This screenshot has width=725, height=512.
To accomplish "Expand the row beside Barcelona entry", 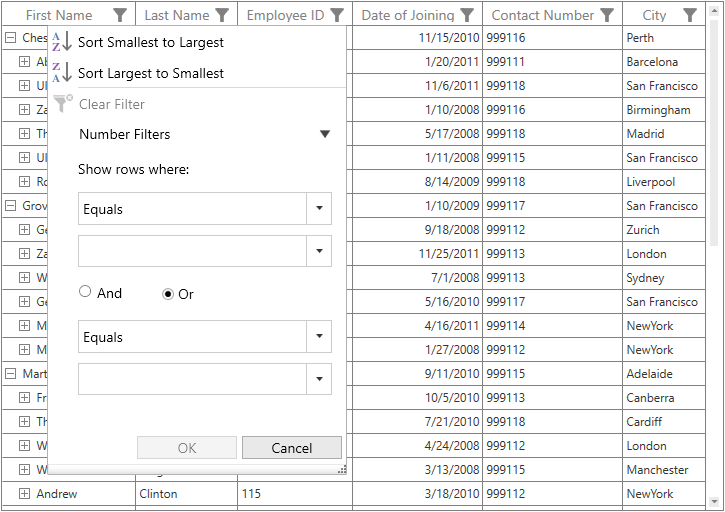I will (25, 62).
